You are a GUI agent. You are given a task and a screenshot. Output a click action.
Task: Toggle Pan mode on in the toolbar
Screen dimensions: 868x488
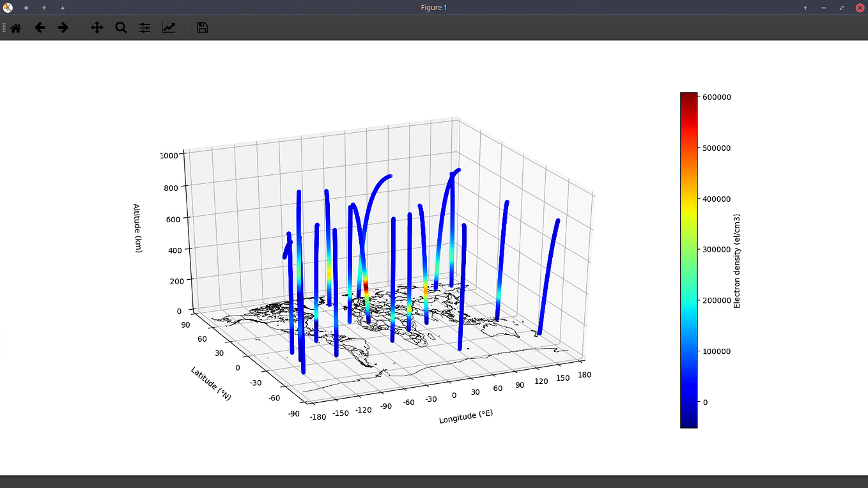pyautogui.click(x=96, y=27)
